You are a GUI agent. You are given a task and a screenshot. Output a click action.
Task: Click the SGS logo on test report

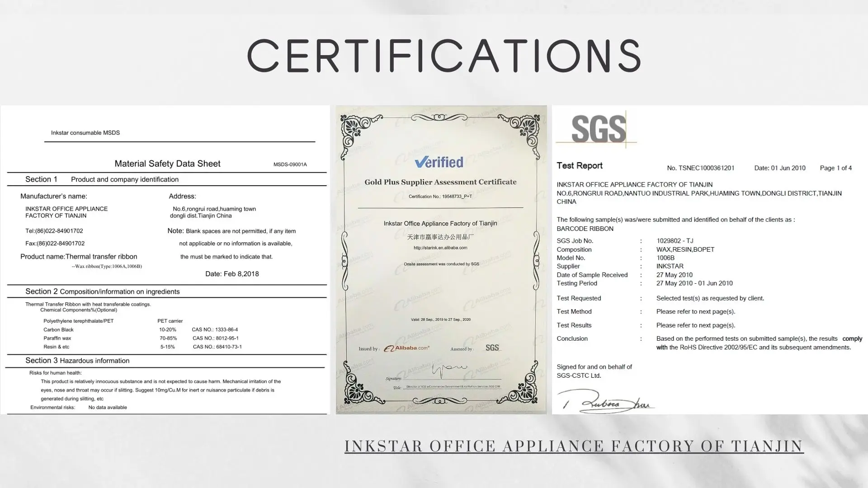598,129
